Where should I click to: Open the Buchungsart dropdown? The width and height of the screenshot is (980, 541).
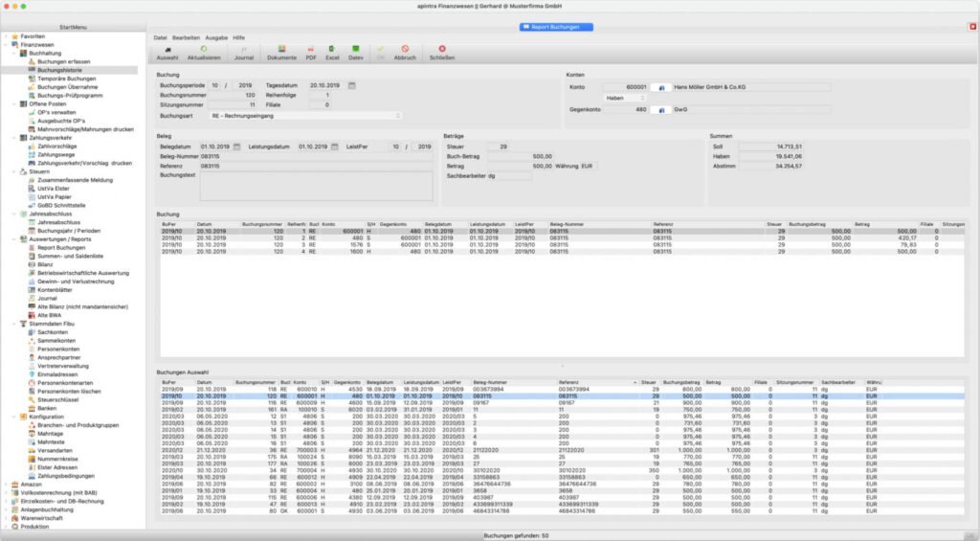coord(305,116)
